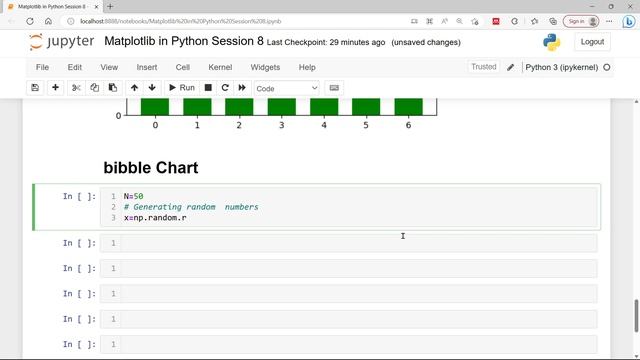Click the red extension icon in browser toolbar

496,21
